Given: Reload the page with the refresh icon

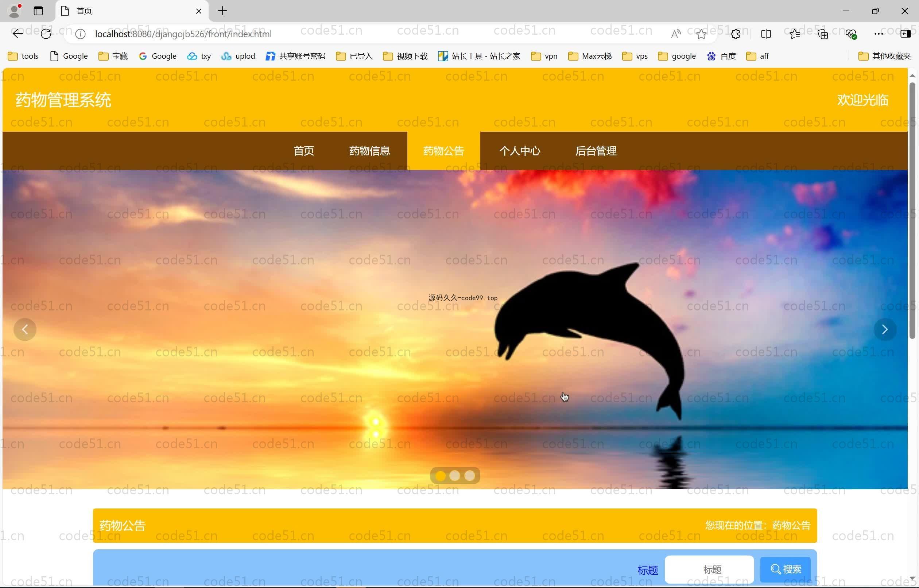Looking at the screenshot, I should point(46,34).
